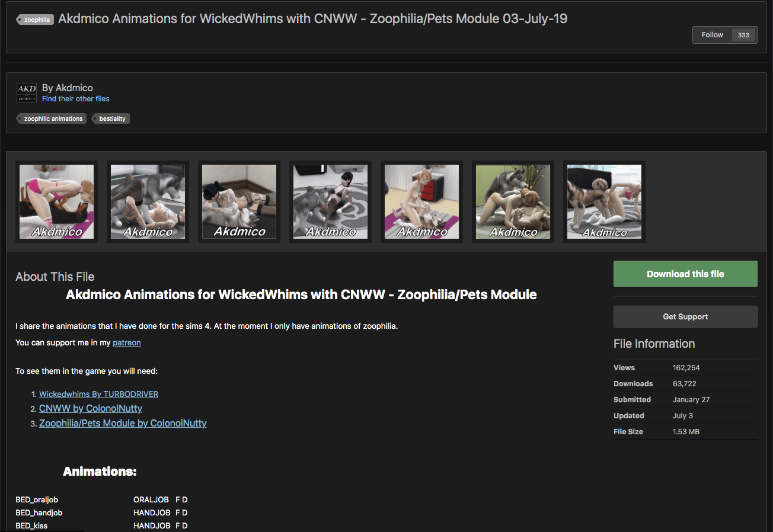Click the 'Get Support' button
773x532 pixels.
[685, 316]
